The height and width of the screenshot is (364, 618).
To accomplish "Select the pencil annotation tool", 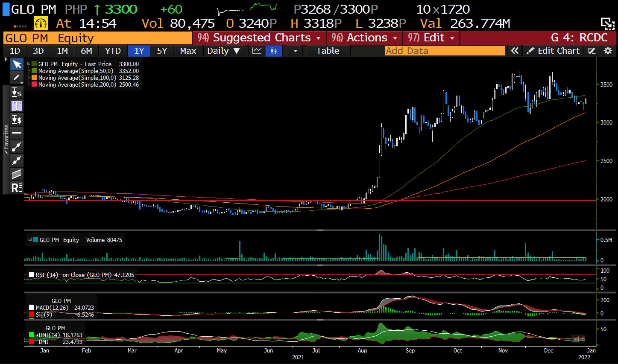I will 17,78.
